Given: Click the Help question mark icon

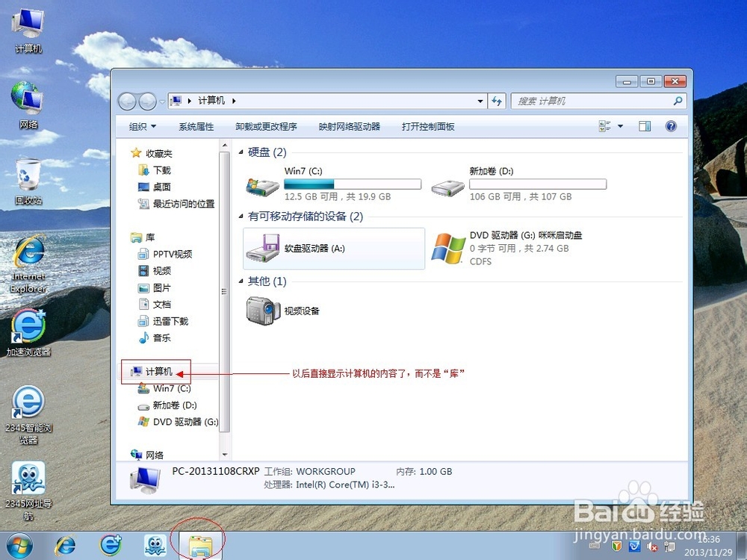Looking at the screenshot, I should point(671,126).
